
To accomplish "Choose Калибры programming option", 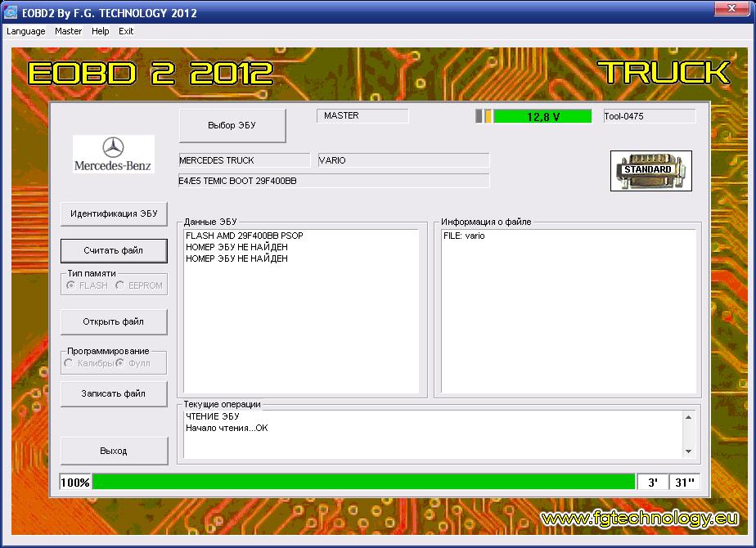I will click(69, 363).
